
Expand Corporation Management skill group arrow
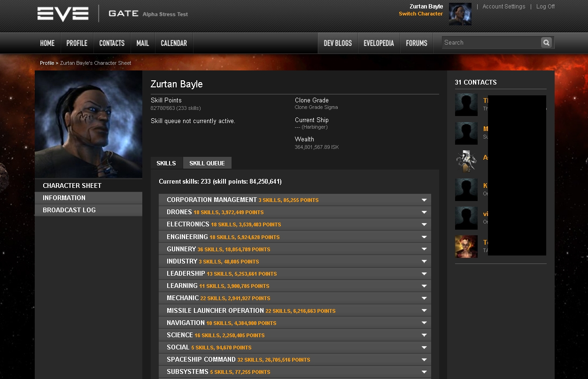pyautogui.click(x=424, y=200)
